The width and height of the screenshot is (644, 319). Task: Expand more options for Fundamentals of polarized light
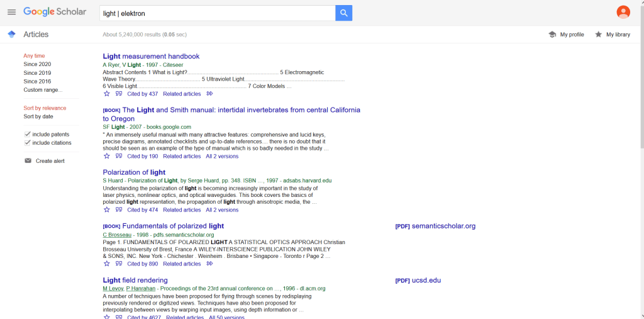[210, 264]
